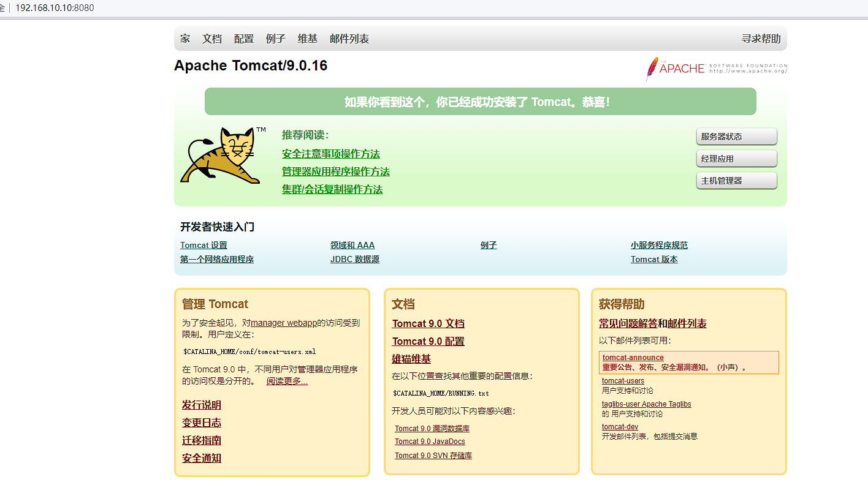The height and width of the screenshot is (493, 868).
Task: Click the 阅读更多... link
Action: [287, 381]
